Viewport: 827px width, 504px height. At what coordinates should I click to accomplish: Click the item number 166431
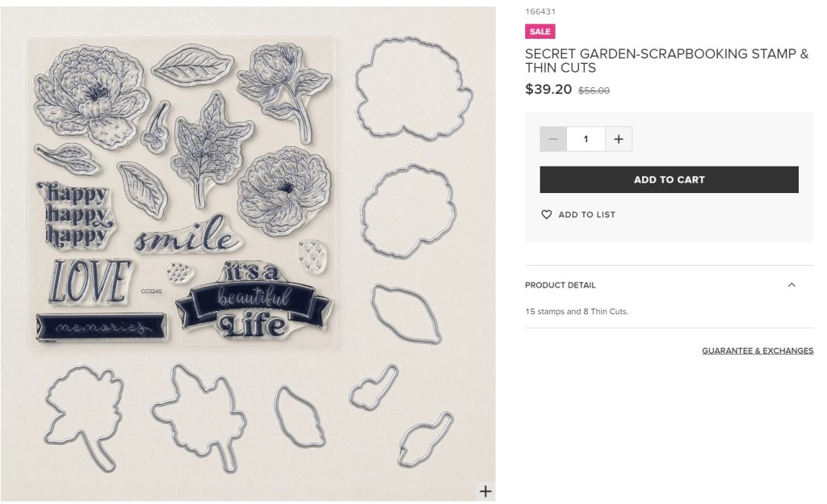coord(540,12)
